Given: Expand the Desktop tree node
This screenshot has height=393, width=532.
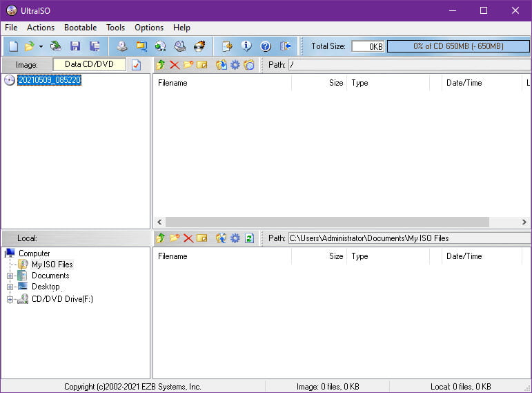Looking at the screenshot, I should point(10,287).
